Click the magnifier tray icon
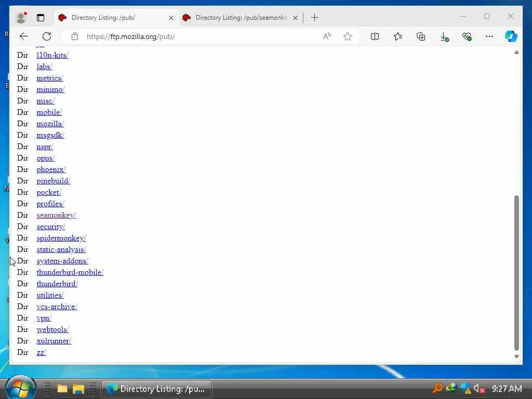This screenshot has height=399, width=532. point(437,388)
